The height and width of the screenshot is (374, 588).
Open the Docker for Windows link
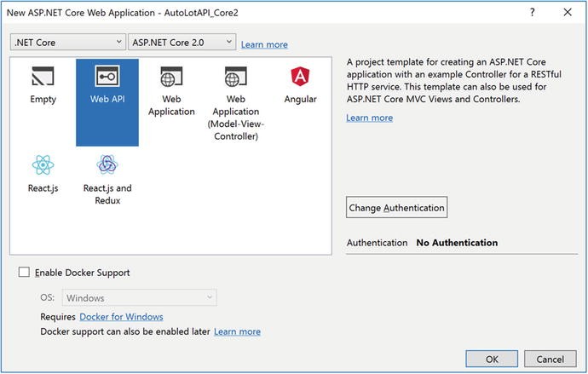point(121,317)
